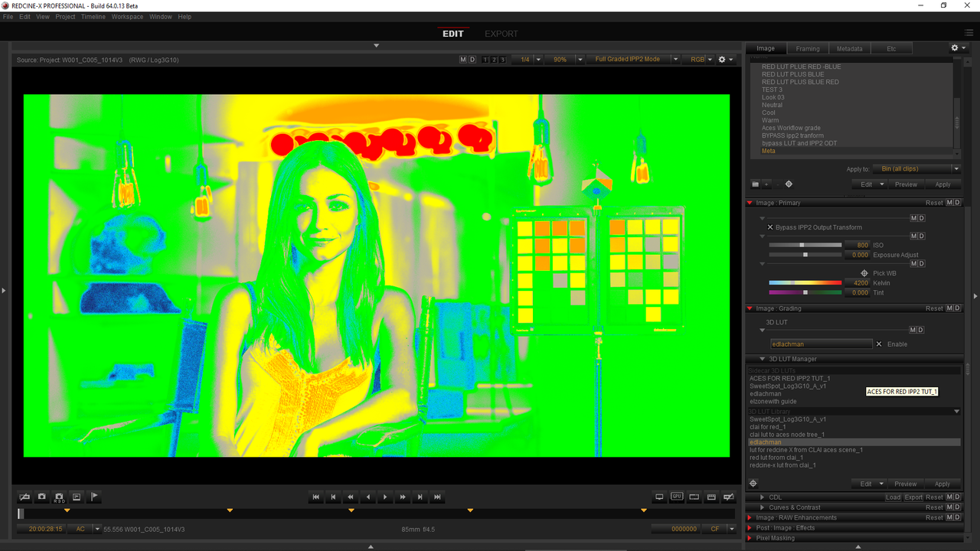This screenshot has width=980, height=551.
Task: Adjust the Kelvin color temperature slider
Action: [805, 282]
